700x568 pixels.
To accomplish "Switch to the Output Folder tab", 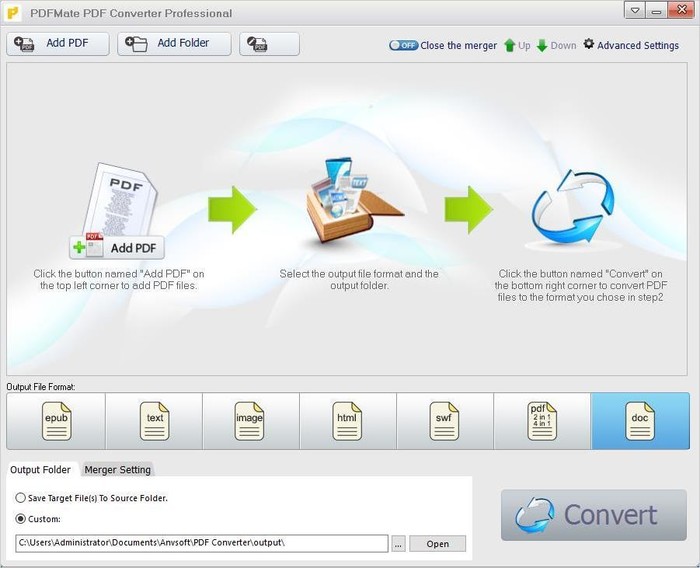I will (41, 470).
